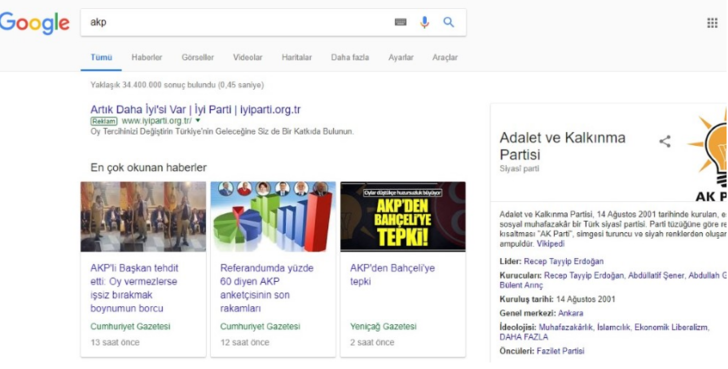Click the Muhafazakârlık ideology link
The height and width of the screenshot is (369, 728).
566,328
